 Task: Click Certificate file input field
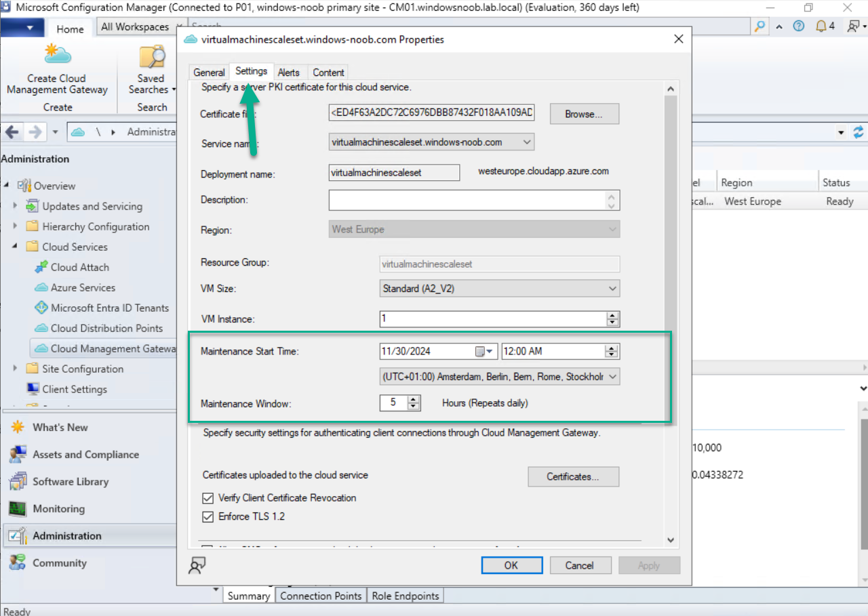pos(432,113)
